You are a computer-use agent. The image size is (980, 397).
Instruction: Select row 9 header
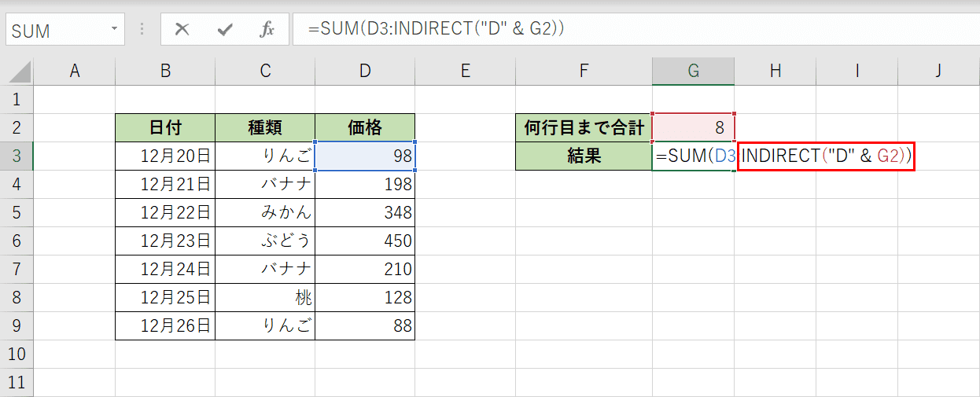[x=17, y=325]
